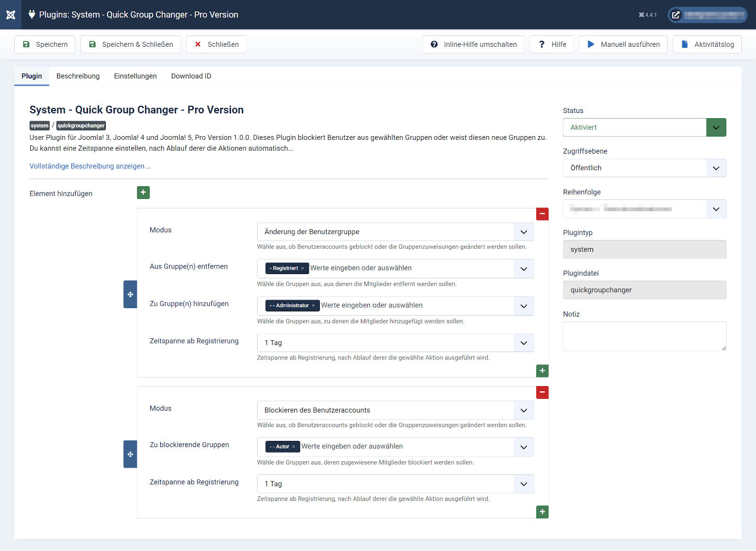The width and height of the screenshot is (756, 551).
Task: Remove the Administrator group tag
Action: pos(313,306)
